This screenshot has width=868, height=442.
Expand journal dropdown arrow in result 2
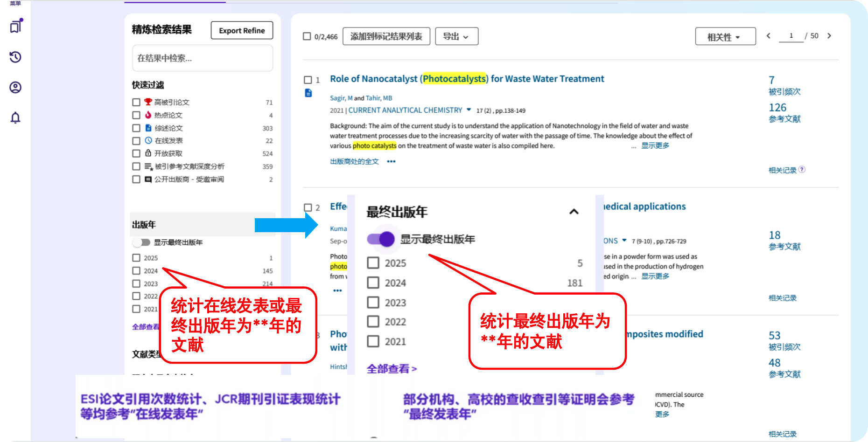point(624,241)
